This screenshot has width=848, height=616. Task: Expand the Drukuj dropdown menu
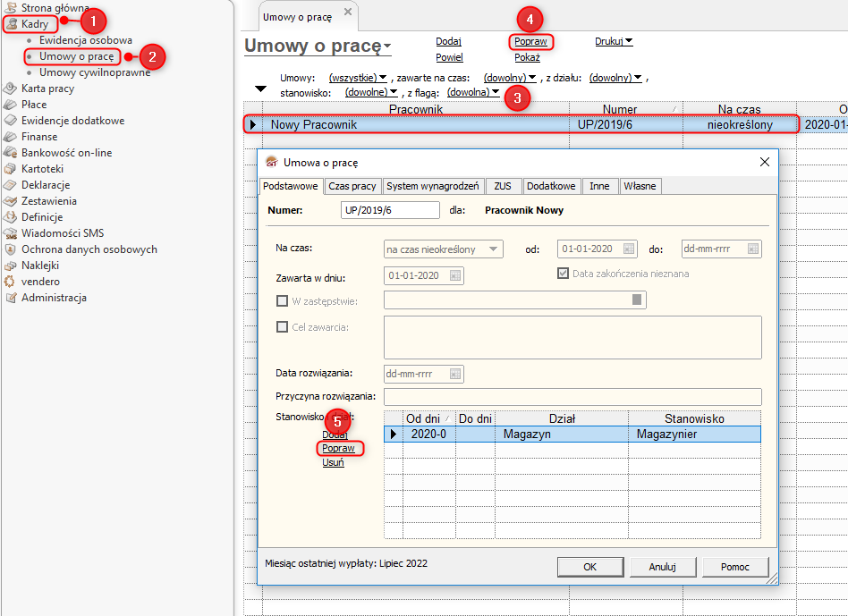click(x=614, y=41)
